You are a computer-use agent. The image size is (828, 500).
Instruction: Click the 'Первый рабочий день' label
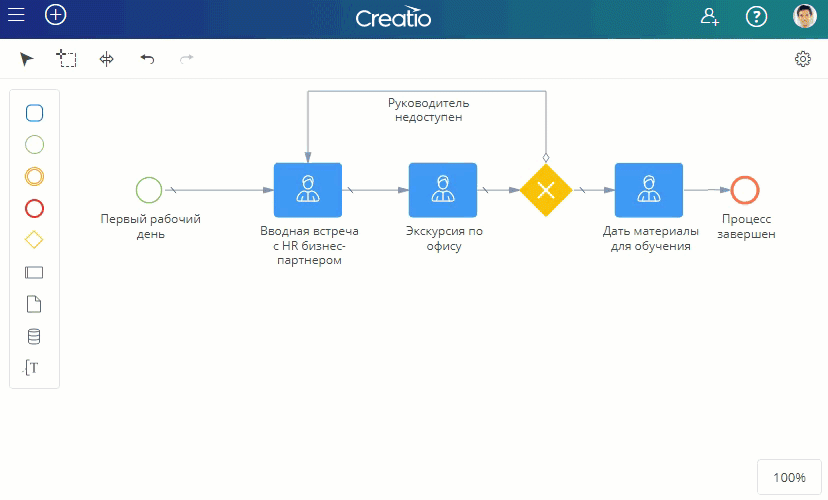point(150,227)
